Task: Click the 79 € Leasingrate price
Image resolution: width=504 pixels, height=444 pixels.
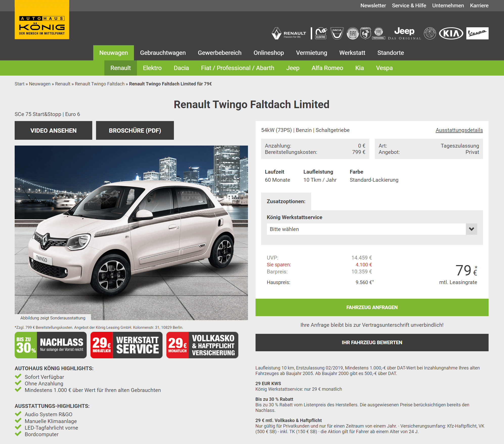Action: [466, 270]
